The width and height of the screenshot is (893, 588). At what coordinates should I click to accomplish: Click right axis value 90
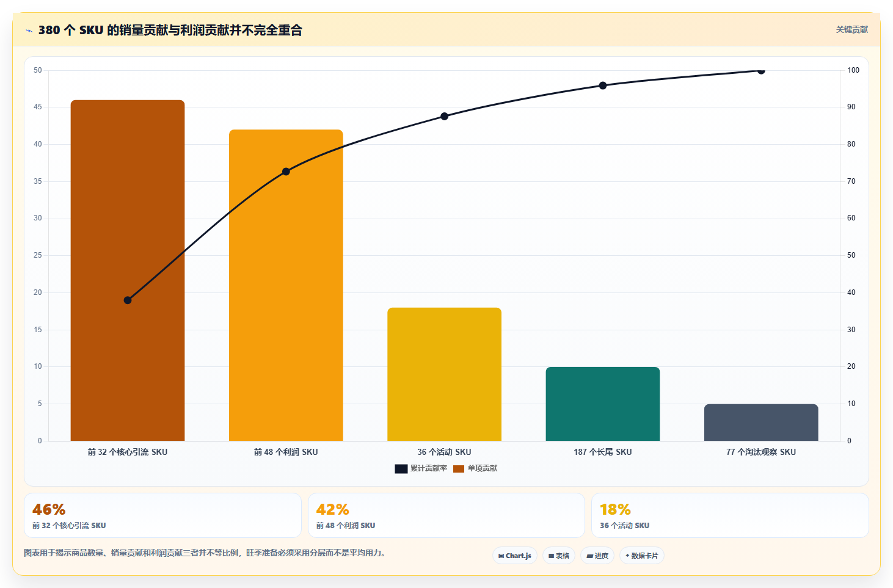[x=851, y=107]
